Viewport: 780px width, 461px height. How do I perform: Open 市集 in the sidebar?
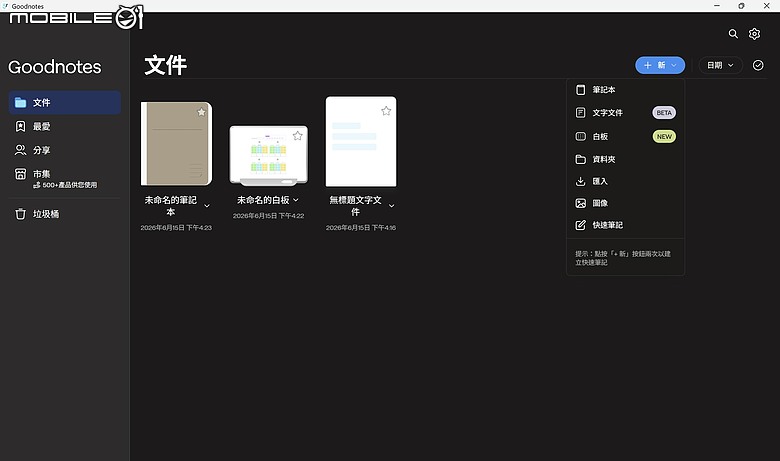pyautogui.click(x=65, y=178)
